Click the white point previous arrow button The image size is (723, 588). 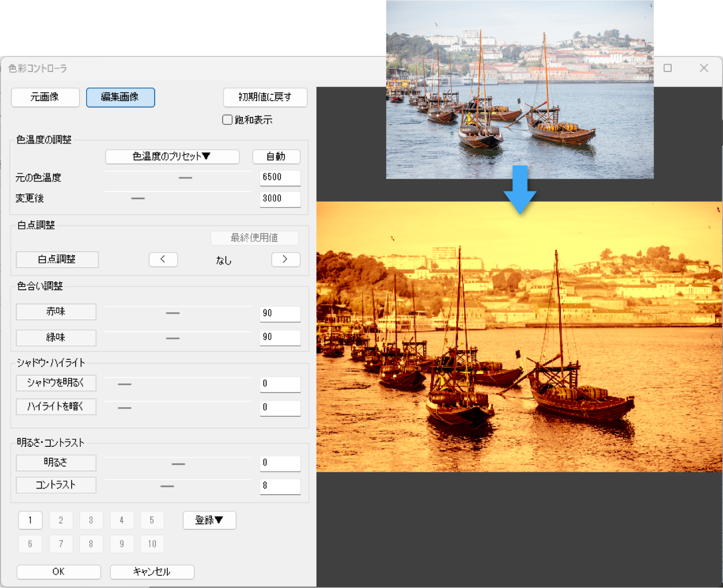tap(163, 259)
